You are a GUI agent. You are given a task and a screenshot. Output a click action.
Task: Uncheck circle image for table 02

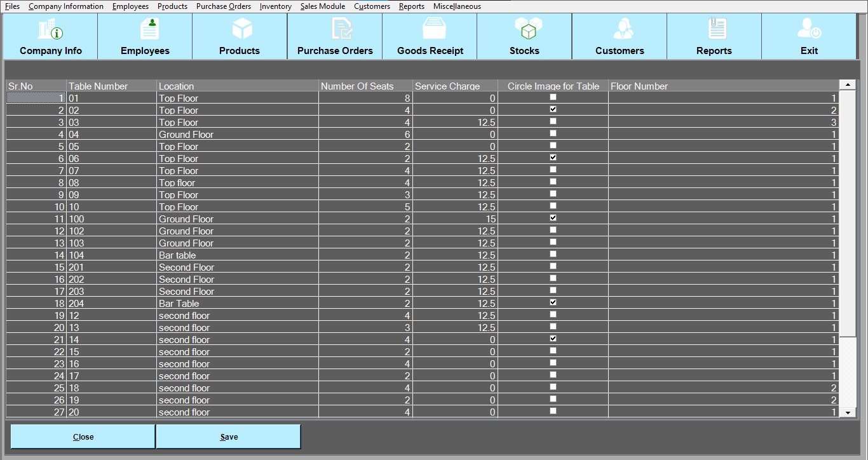click(553, 109)
